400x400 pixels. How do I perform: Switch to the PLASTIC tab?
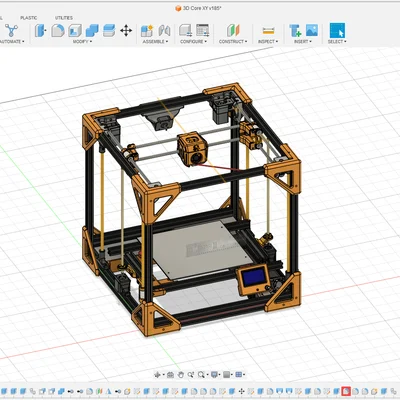[29, 18]
